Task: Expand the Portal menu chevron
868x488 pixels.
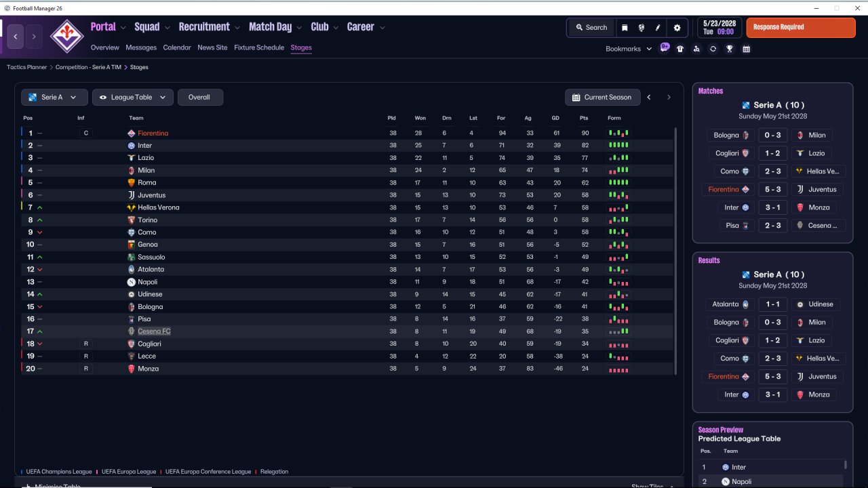Action: 123,28
